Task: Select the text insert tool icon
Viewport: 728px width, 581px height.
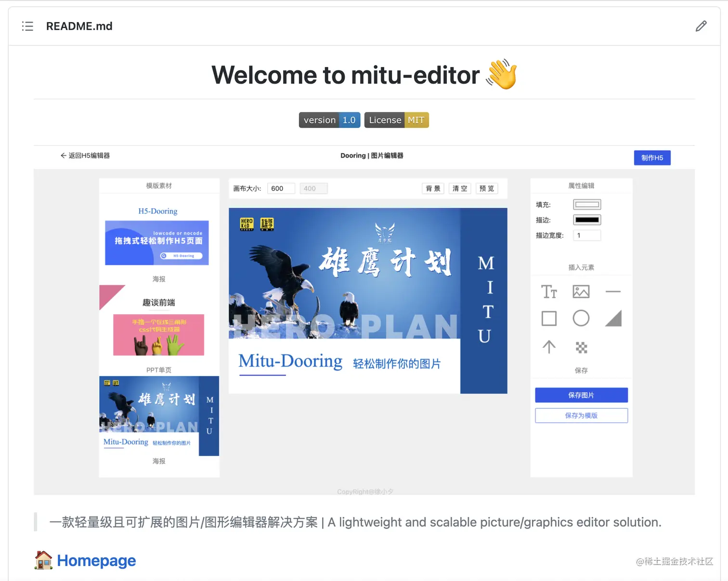Action: (x=549, y=291)
